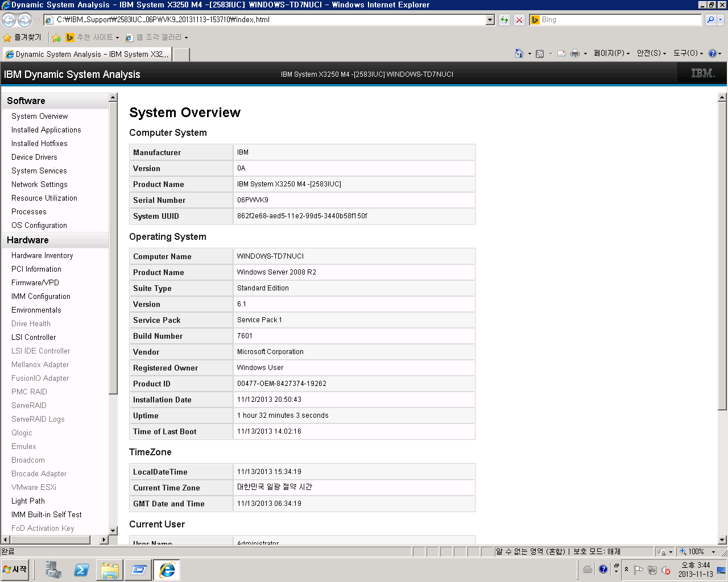
Task: Open the suggested sites favorites link
Action: 92,38
